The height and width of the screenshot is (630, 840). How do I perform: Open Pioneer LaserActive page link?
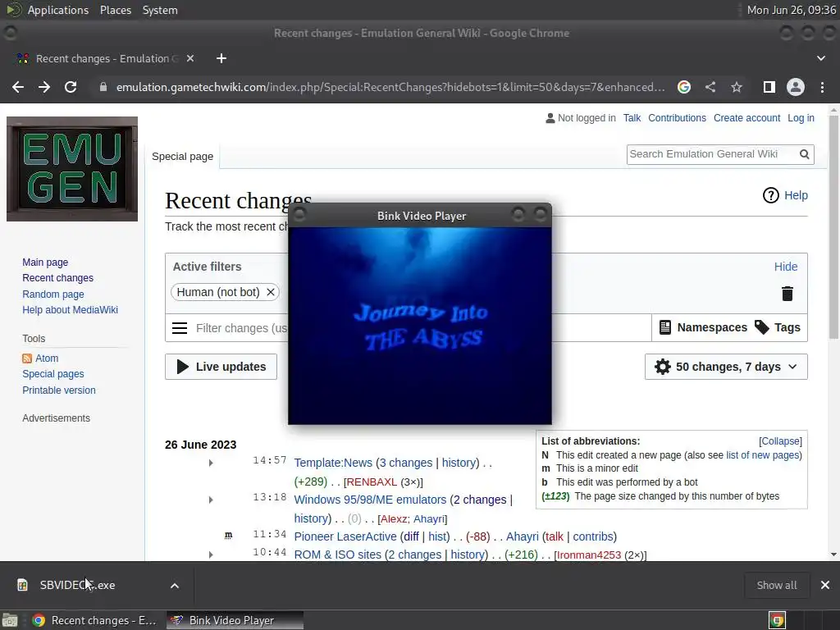[345, 536]
